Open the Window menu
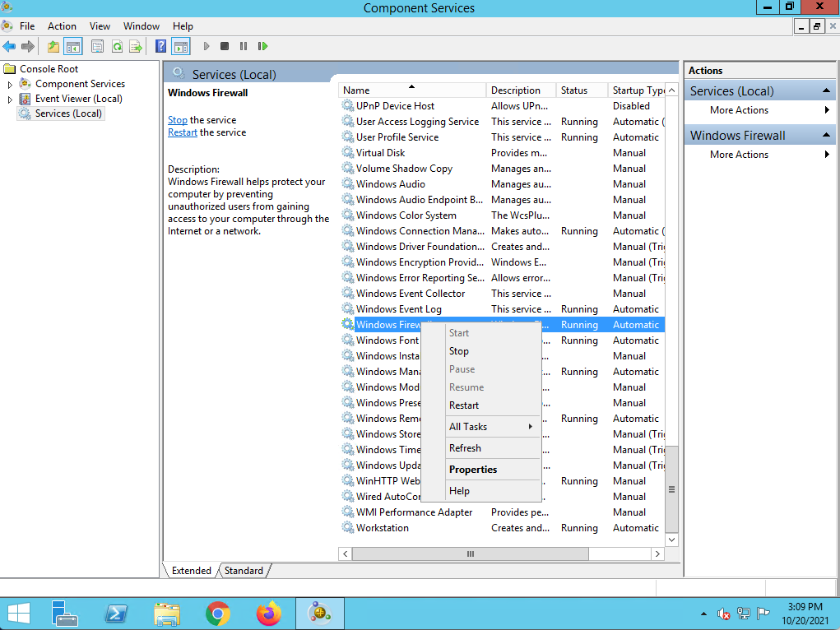840x630 pixels. point(142,26)
